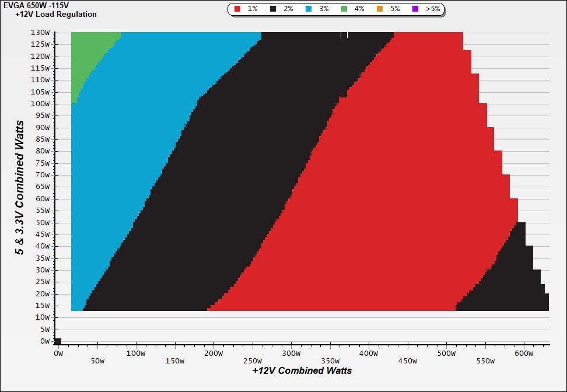Screen dimensions: 567x392
Task: Click the 450W label on horizontal axis
Action: pyautogui.click(x=408, y=361)
